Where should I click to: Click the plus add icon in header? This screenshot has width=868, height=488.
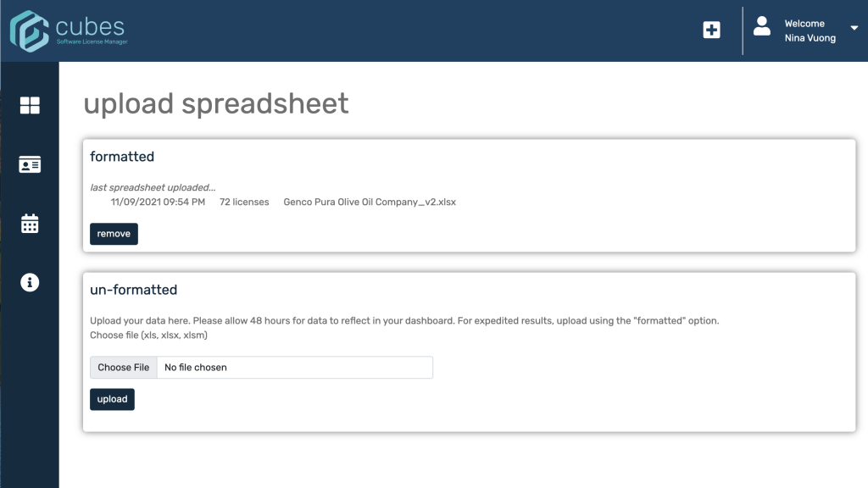click(712, 30)
